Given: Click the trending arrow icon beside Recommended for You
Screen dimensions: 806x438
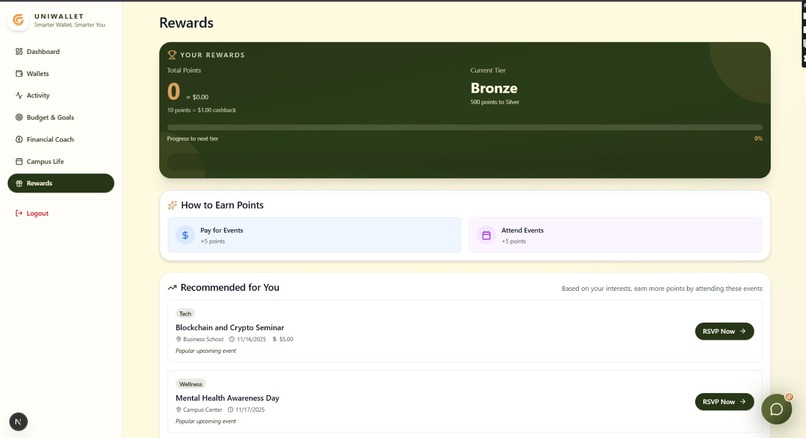Looking at the screenshot, I should pos(172,287).
